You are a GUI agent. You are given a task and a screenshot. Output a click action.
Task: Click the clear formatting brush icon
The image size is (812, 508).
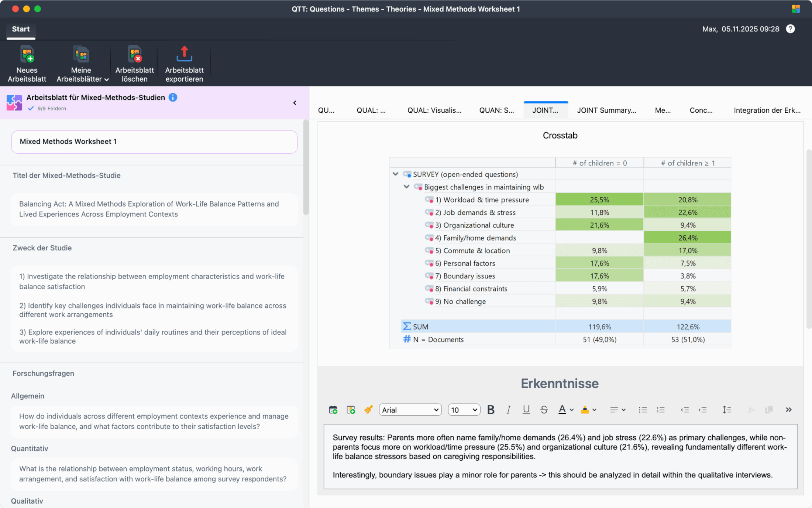368,410
